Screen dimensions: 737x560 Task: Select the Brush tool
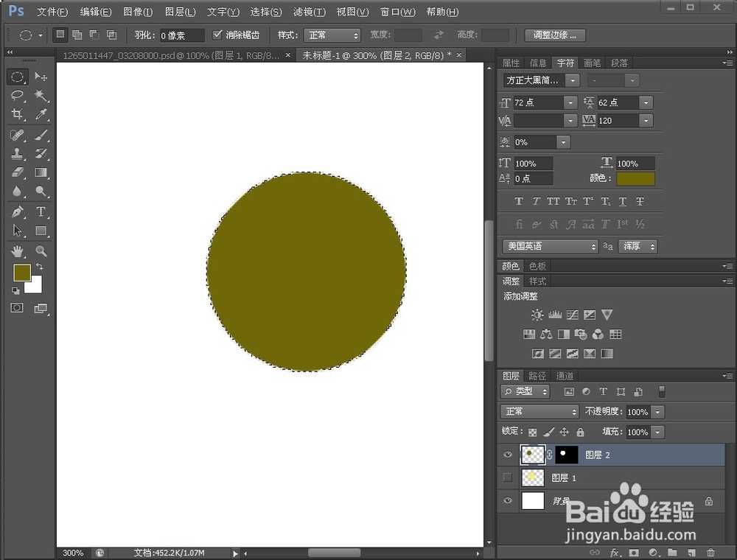tap(41, 135)
